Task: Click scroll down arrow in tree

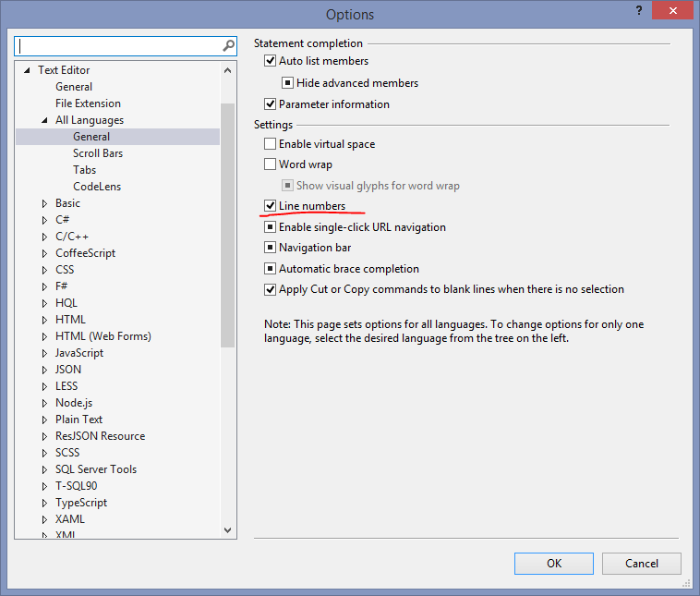Action: (228, 530)
